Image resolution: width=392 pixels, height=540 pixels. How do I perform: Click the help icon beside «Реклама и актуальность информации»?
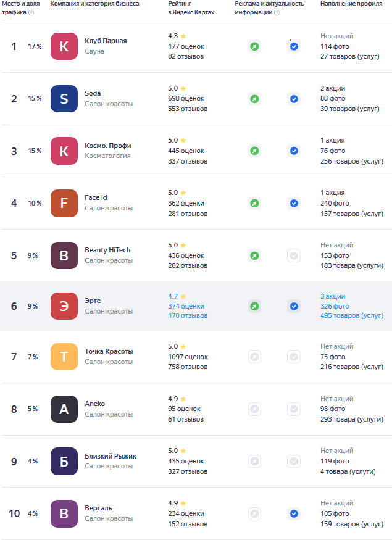point(277,12)
